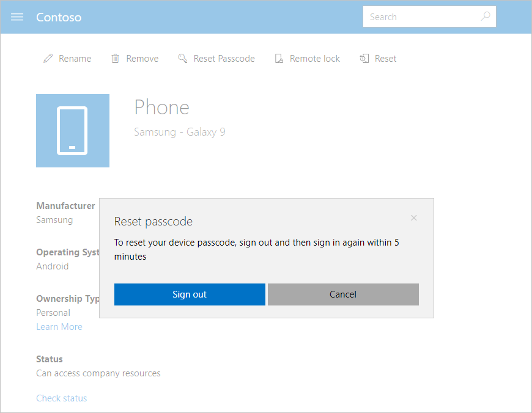This screenshot has height=413, width=532.
Task: Close the Reset passcode dialog
Action: tap(413, 217)
